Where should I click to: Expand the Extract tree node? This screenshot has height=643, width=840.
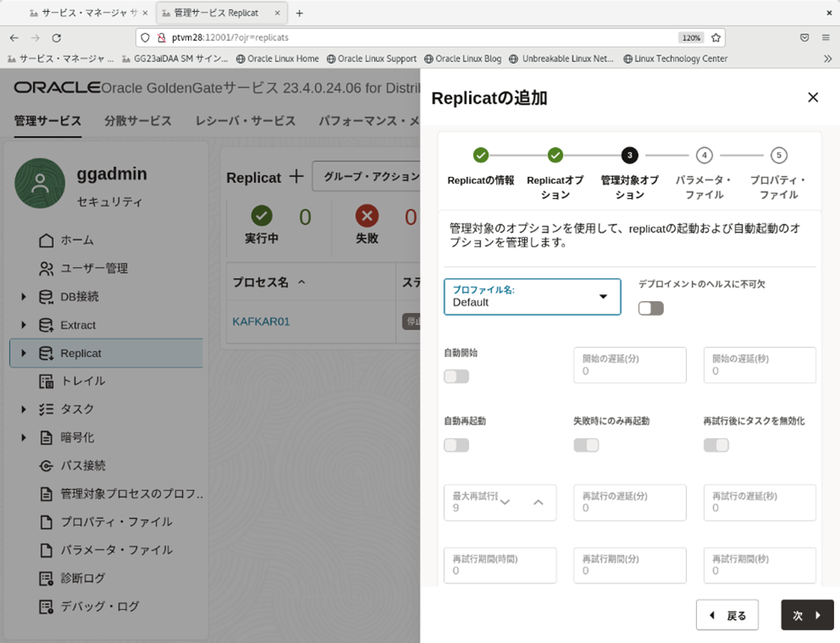(23, 325)
